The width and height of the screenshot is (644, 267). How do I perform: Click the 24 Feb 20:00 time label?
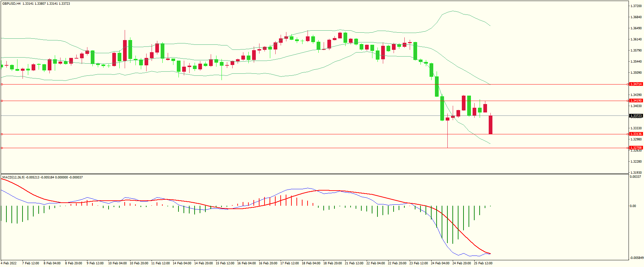click(461, 263)
